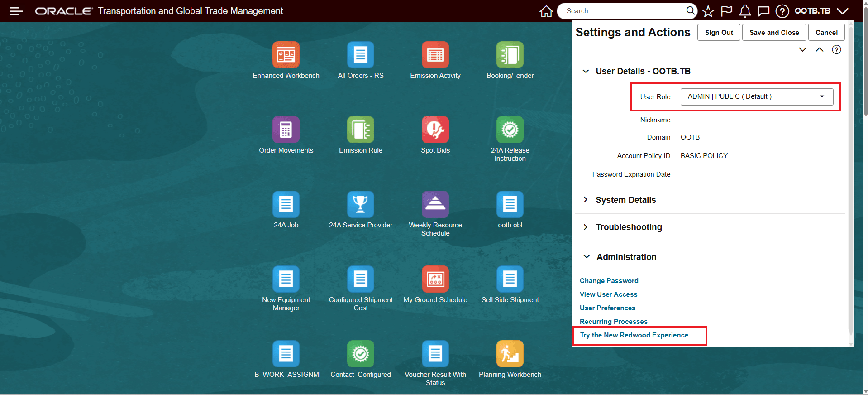Click the Settings panel vertical scrollbar

pyautogui.click(x=851, y=181)
